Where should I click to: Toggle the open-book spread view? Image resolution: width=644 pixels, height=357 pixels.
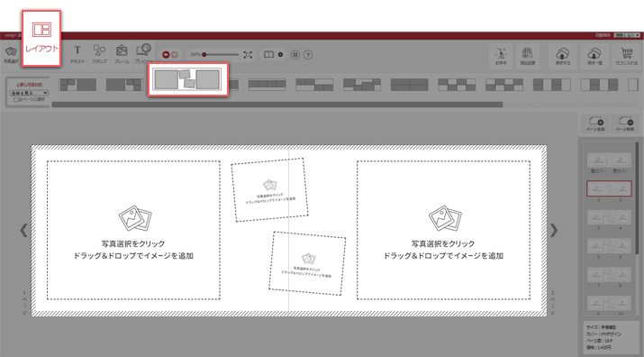point(268,55)
